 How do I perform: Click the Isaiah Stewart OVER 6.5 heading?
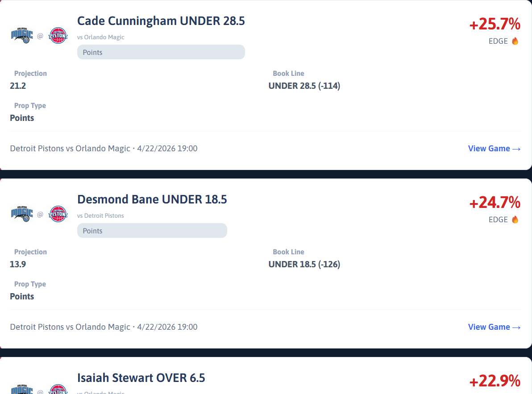pyautogui.click(x=141, y=378)
